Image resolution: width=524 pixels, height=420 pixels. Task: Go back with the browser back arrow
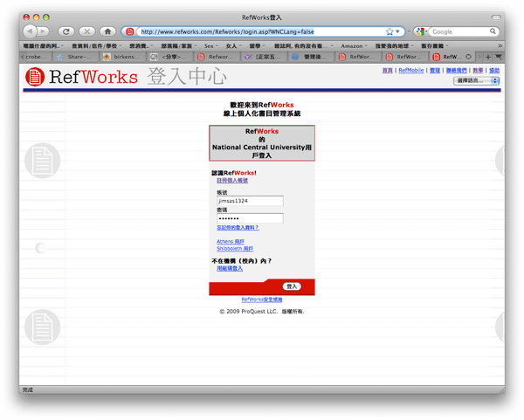pos(30,31)
